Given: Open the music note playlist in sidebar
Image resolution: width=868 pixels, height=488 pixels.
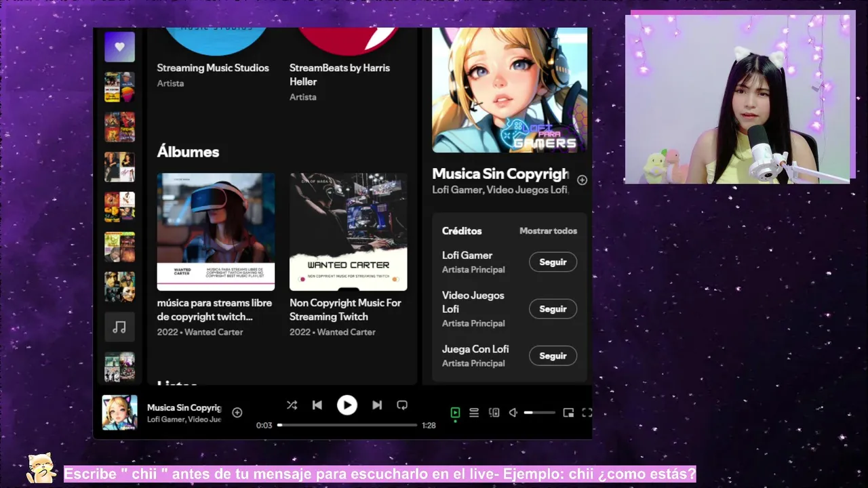Looking at the screenshot, I should tap(119, 327).
